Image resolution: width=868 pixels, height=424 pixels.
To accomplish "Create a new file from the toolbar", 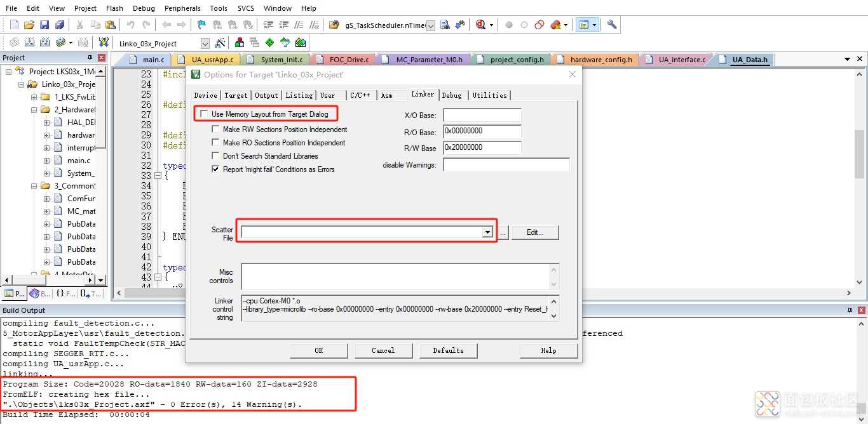I will [14, 25].
